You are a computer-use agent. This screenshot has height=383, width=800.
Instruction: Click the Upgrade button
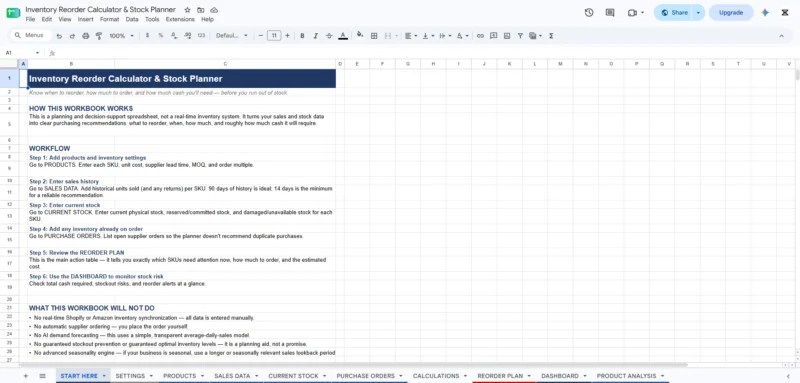click(731, 13)
